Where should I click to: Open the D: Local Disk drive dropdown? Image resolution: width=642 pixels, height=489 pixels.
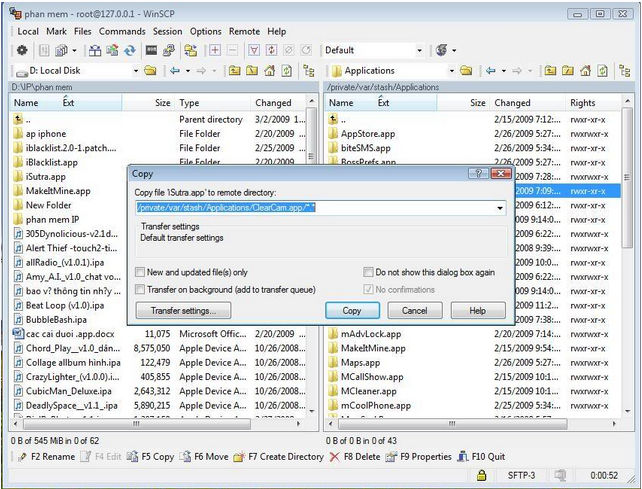136,71
